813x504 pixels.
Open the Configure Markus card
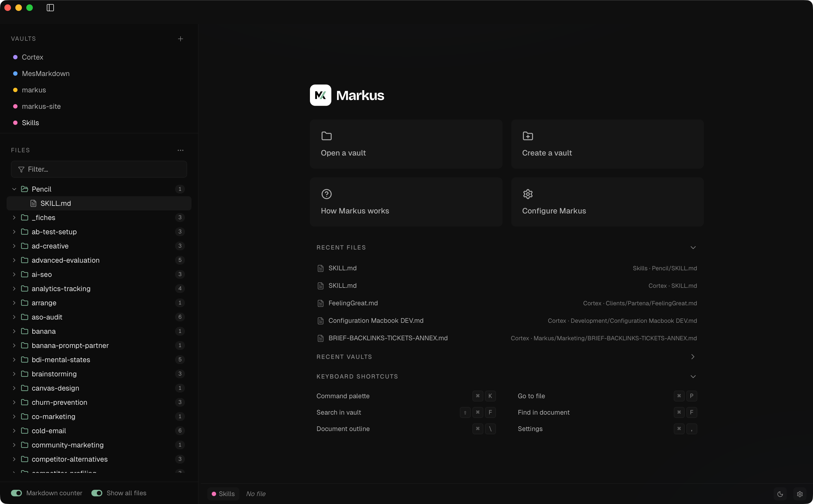[607, 202]
